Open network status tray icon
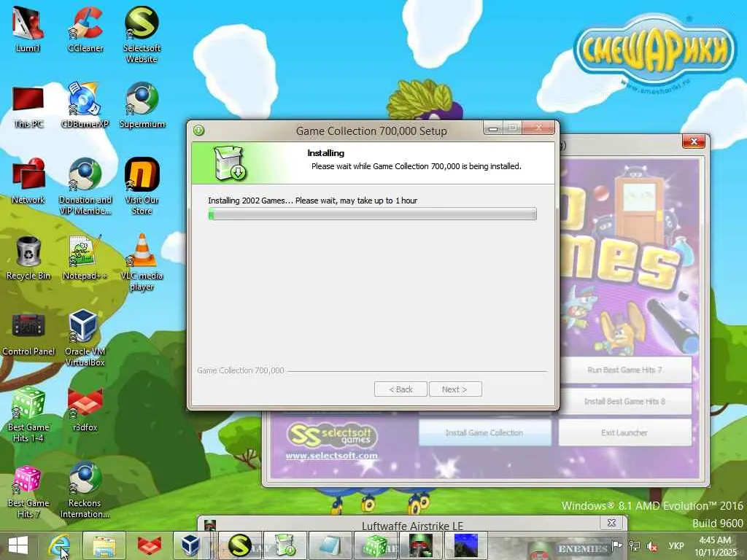The image size is (747, 560). [x=635, y=545]
